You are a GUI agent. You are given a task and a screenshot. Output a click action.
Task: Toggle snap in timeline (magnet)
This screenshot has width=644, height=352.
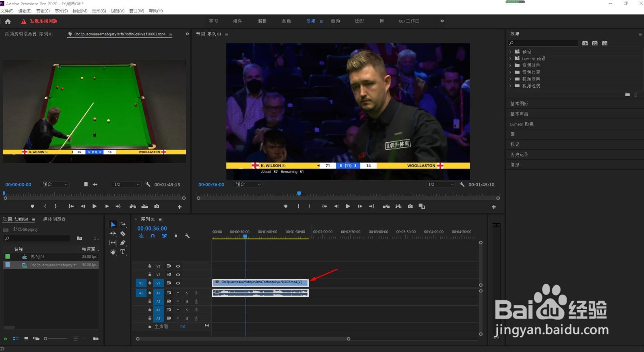tap(153, 236)
